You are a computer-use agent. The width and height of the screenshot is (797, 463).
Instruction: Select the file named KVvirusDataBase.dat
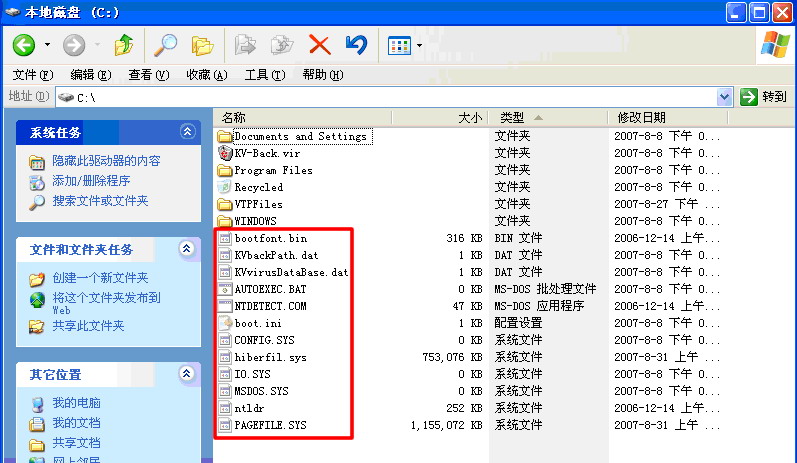291,272
